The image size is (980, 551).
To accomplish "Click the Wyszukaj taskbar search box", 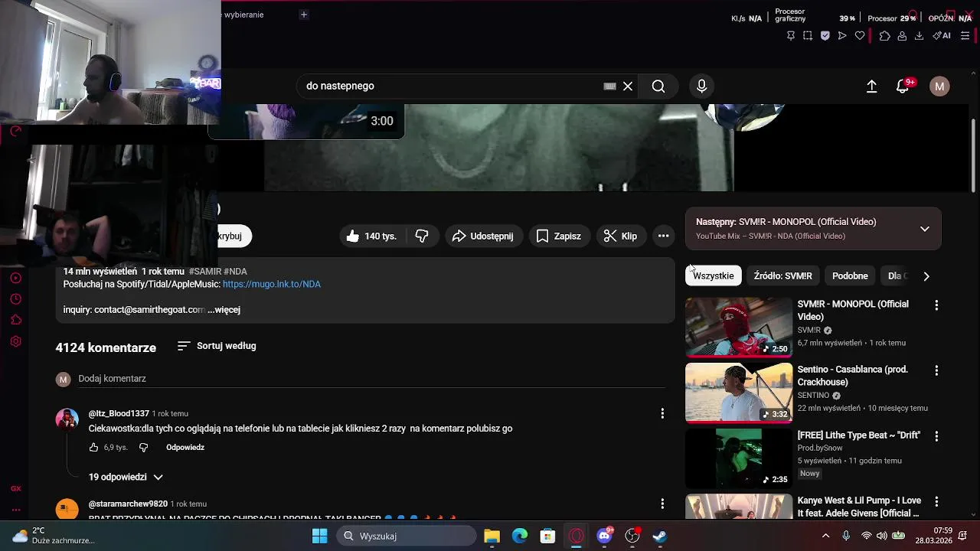I will 407,536.
